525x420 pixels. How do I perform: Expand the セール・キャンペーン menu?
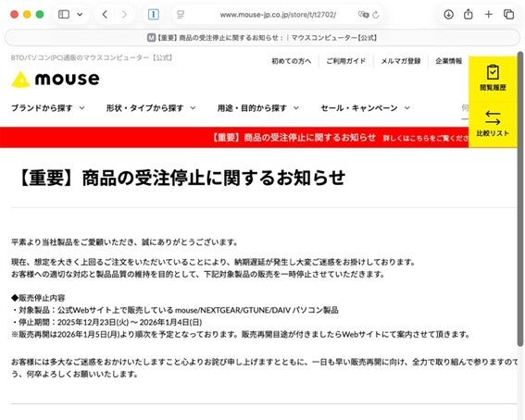(366, 108)
